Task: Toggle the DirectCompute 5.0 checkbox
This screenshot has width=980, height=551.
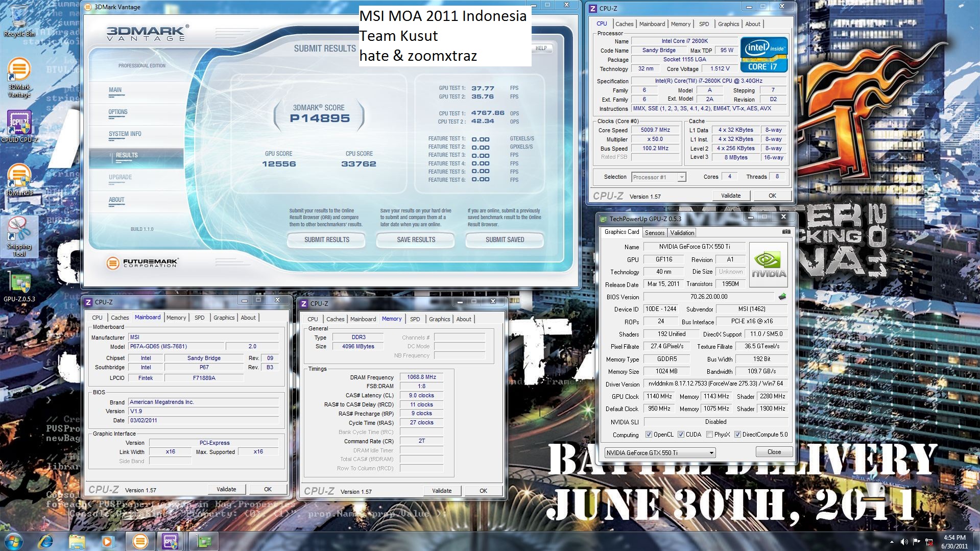Action: tap(737, 435)
